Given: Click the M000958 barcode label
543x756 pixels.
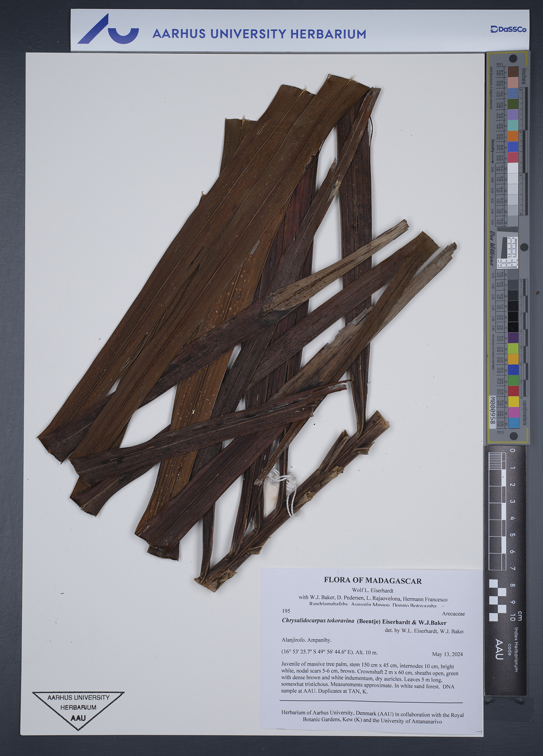Looking at the screenshot, I should [x=493, y=412].
